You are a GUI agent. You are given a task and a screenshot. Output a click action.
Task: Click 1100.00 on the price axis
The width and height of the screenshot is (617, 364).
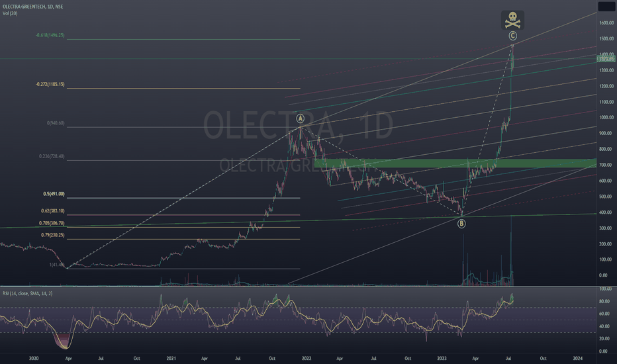pyautogui.click(x=606, y=102)
